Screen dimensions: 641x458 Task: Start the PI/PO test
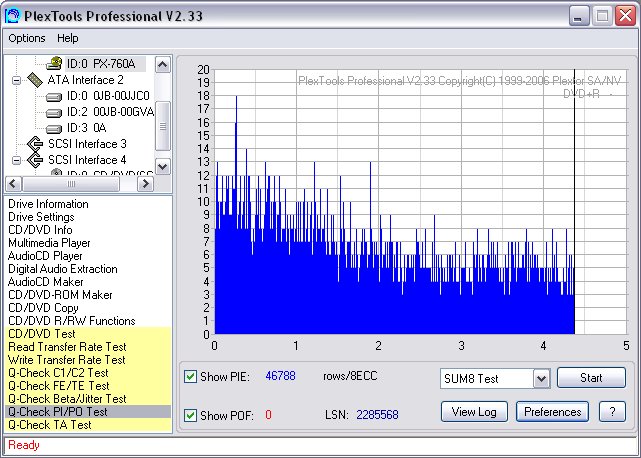click(591, 377)
